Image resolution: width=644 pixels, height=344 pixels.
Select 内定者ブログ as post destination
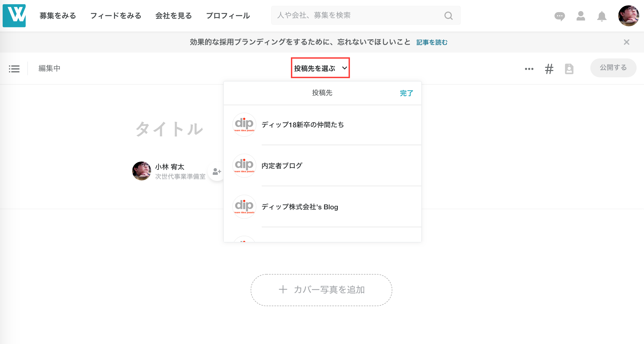(x=282, y=166)
